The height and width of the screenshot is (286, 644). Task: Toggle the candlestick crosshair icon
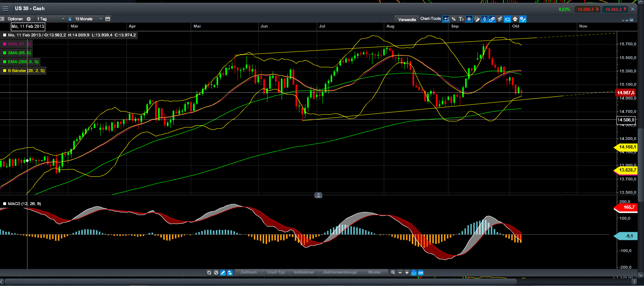[x=484, y=19]
